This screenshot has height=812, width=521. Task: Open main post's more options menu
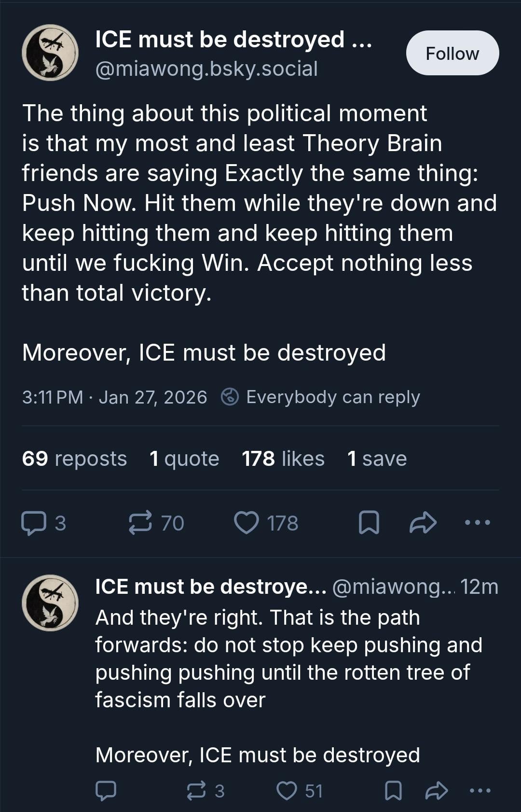coord(477,522)
